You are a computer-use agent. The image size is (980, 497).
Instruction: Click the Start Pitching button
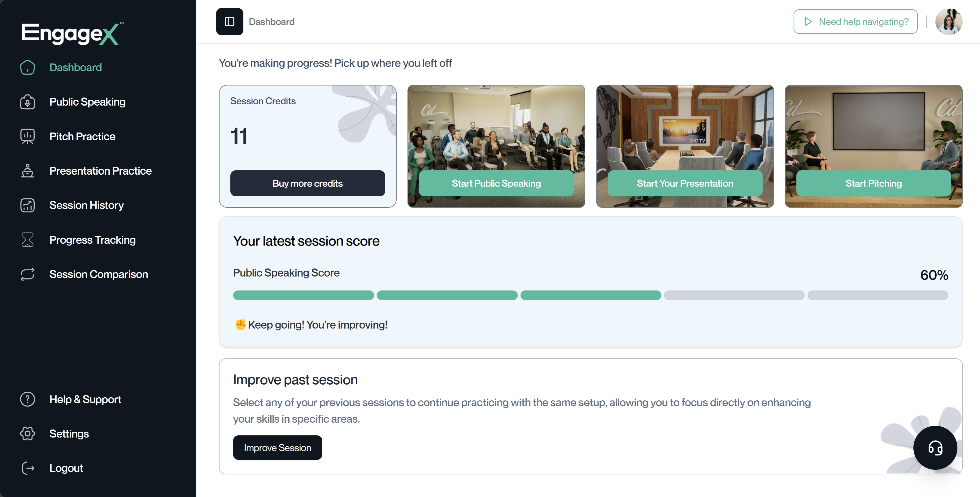coord(873,183)
